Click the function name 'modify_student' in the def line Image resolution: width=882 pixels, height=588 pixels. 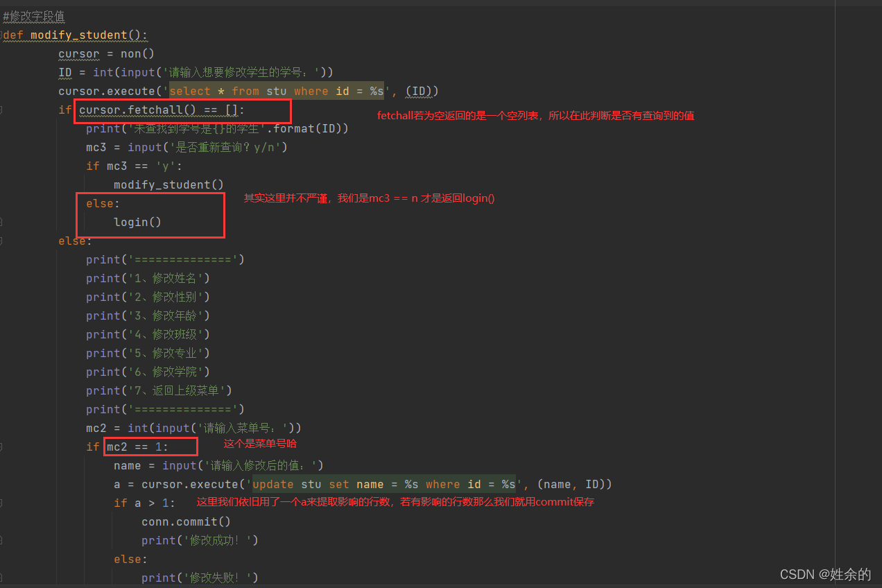tap(79, 35)
